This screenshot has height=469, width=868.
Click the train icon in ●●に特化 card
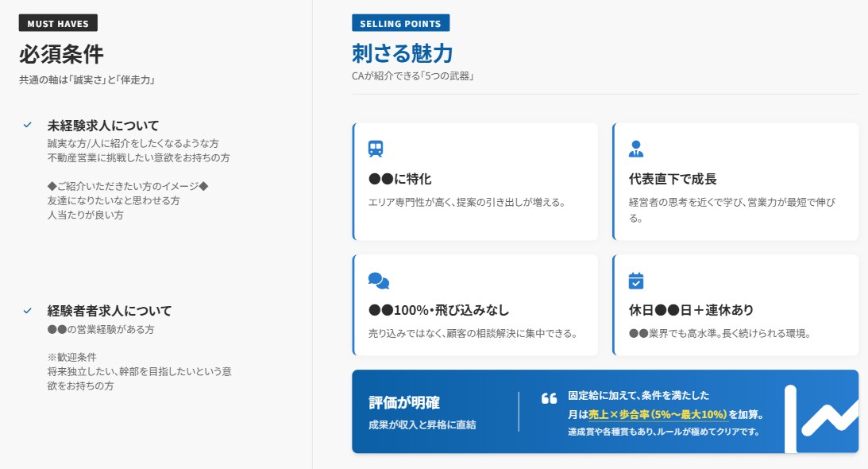coord(376,149)
